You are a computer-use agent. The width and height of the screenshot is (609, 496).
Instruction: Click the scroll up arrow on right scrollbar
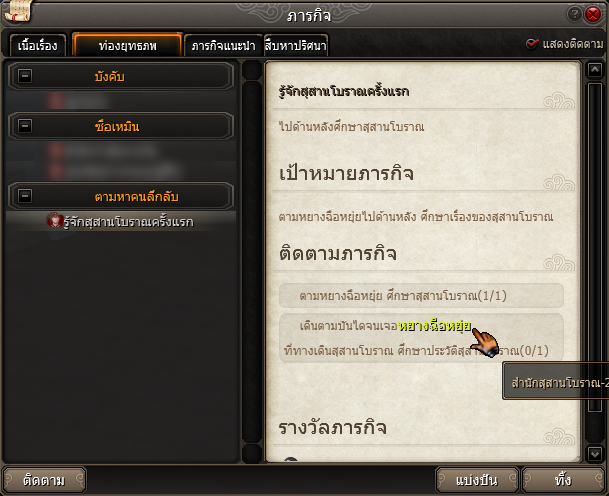pyautogui.click(x=595, y=70)
